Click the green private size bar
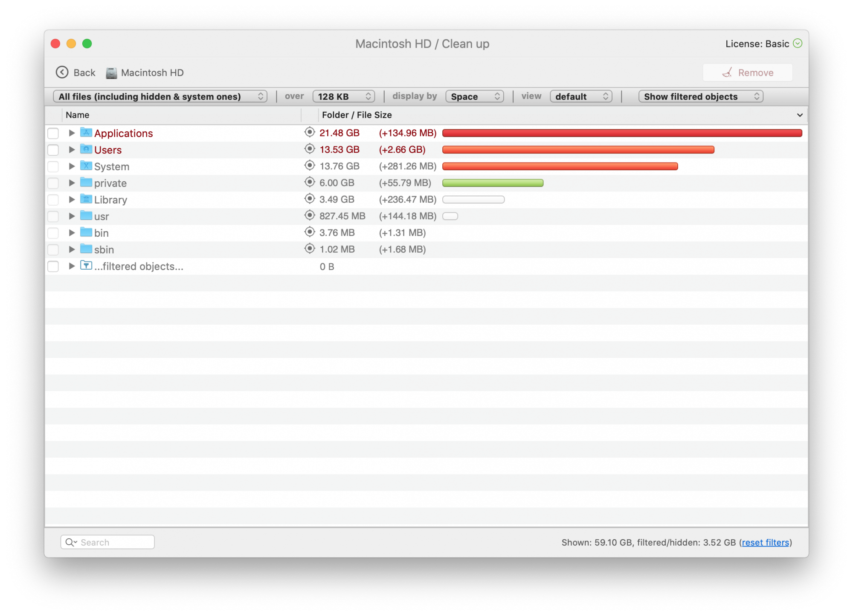 click(x=493, y=183)
